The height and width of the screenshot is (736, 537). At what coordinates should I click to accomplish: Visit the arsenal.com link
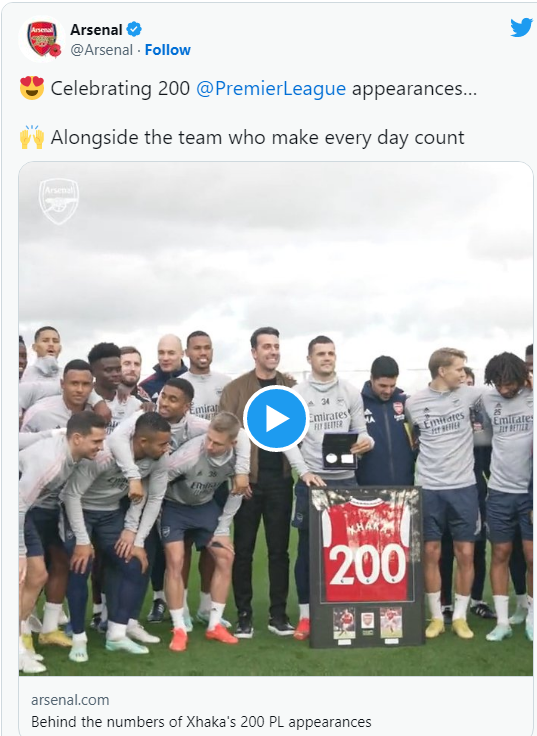(70, 700)
